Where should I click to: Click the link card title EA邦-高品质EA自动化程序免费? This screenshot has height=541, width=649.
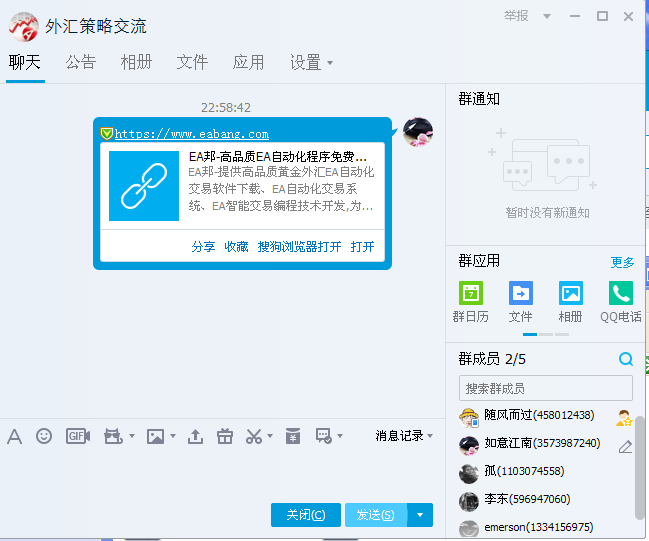(277, 156)
